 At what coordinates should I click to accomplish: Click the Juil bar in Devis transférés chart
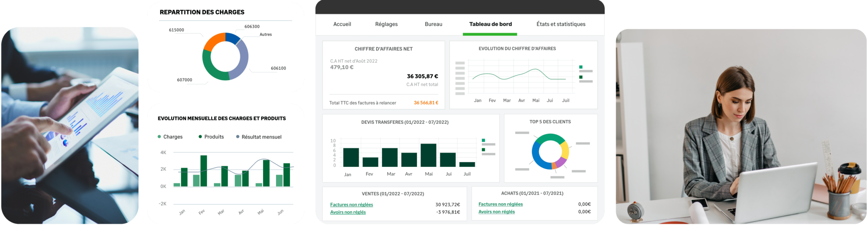click(467, 164)
